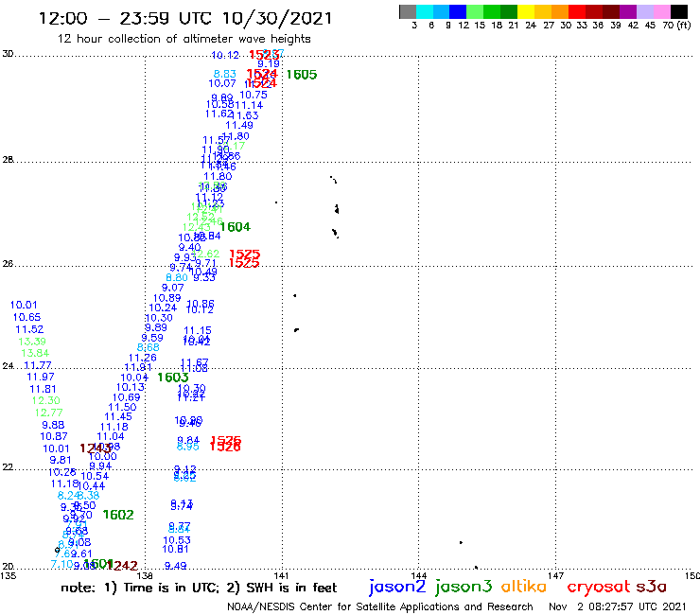Viewport: 700px width, 615px height.
Task: Click the 147 longitude axis label
Action: tap(555, 576)
